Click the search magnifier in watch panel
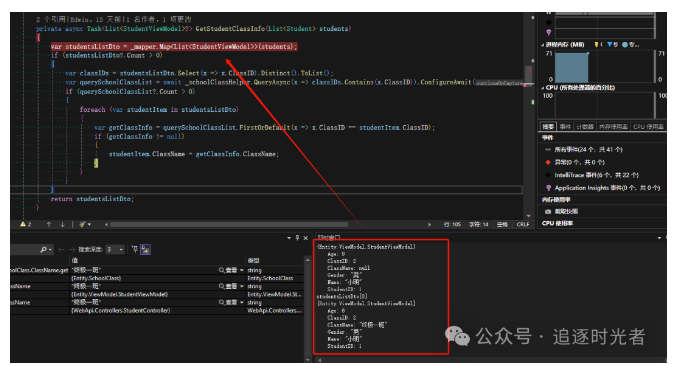Image resolution: width=676 pixels, height=365 pixels. point(44,250)
